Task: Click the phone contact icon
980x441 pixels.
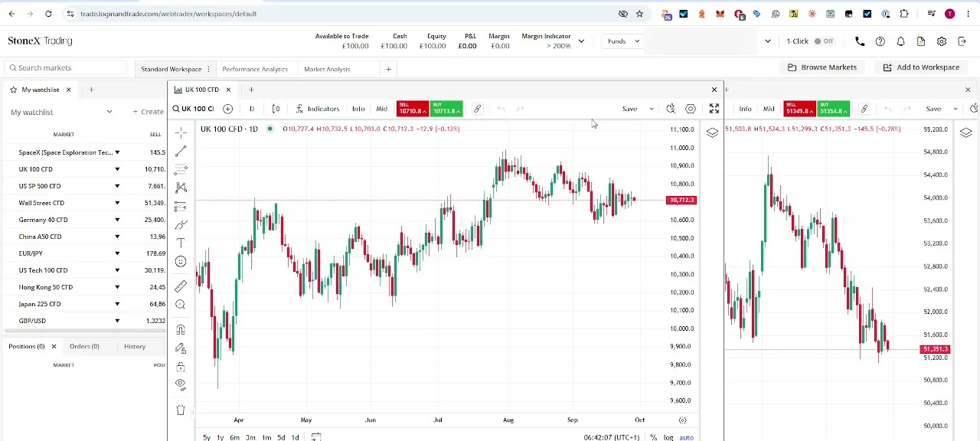Action: pos(860,41)
